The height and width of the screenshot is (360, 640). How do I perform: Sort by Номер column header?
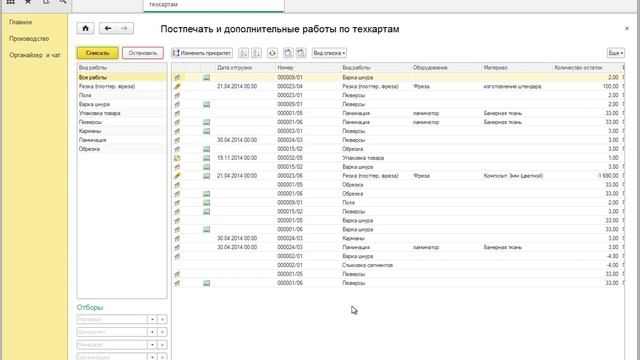click(x=307, y=67)
